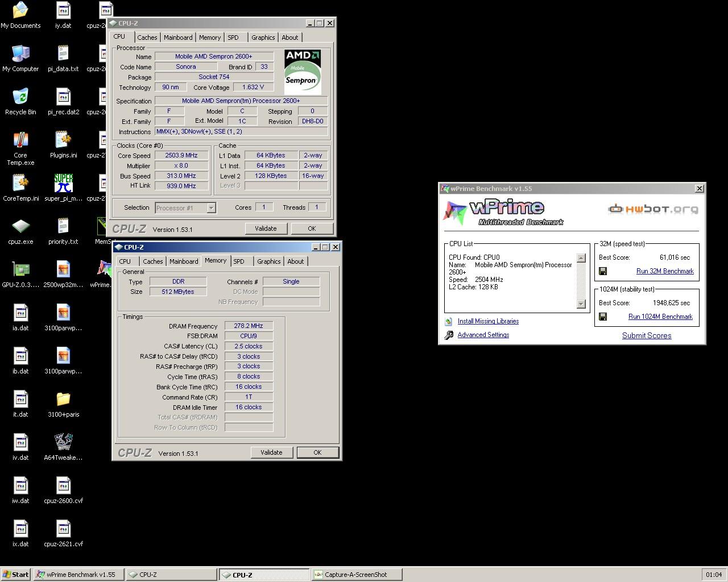Open My Documents desktop icon

tap(20, 15)
